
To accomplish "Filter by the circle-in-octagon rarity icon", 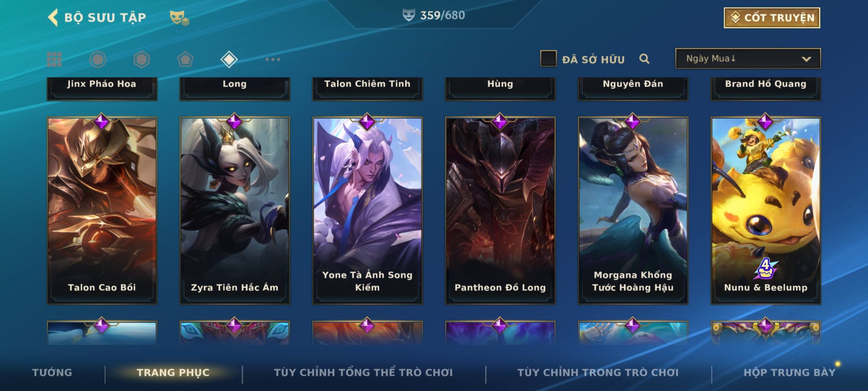I will pos(98,59).
